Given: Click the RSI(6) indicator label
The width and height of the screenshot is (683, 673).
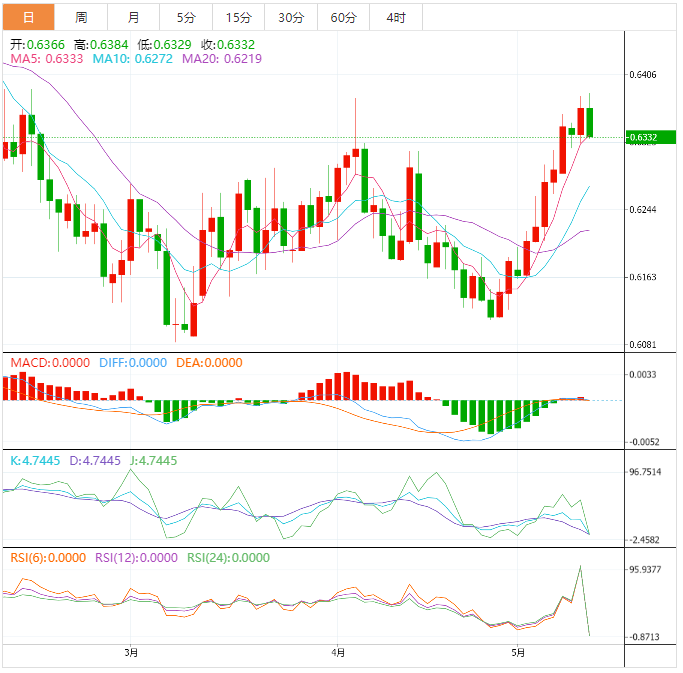Looking at the screenshot, I should pos(47,558).
